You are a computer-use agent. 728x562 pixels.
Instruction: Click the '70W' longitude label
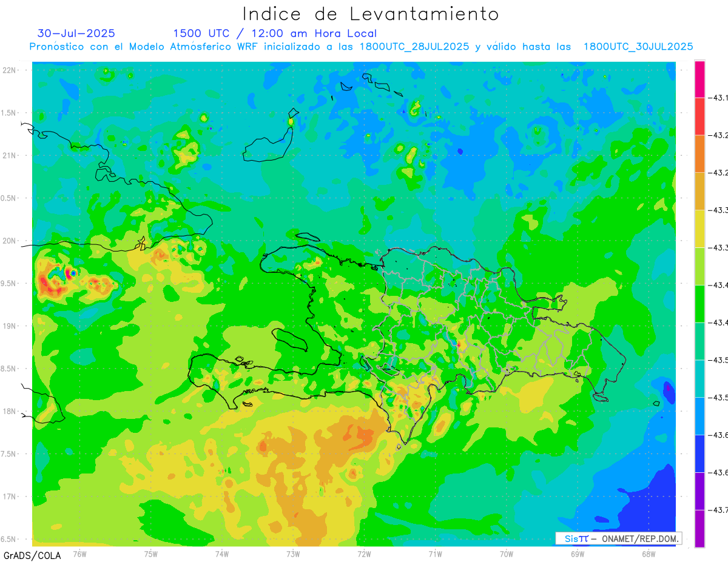pos(507,554)
